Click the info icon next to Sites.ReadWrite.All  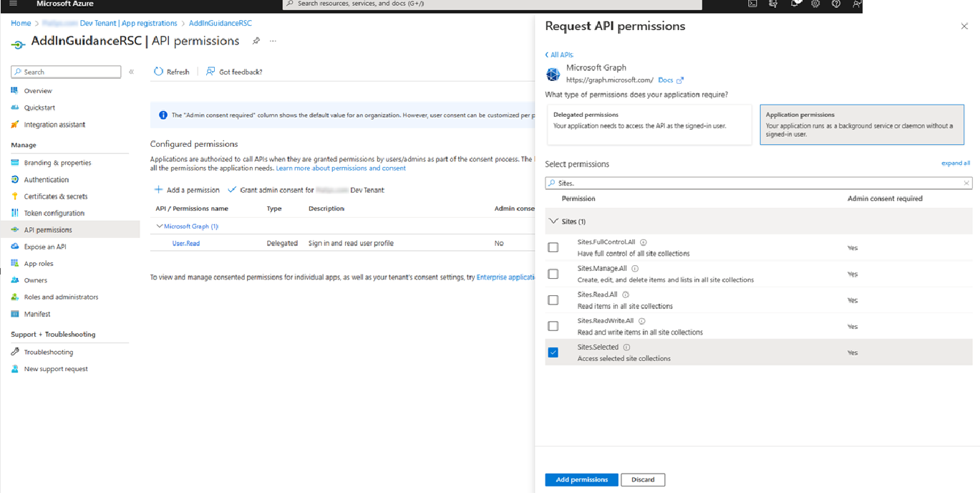point(641,321)
